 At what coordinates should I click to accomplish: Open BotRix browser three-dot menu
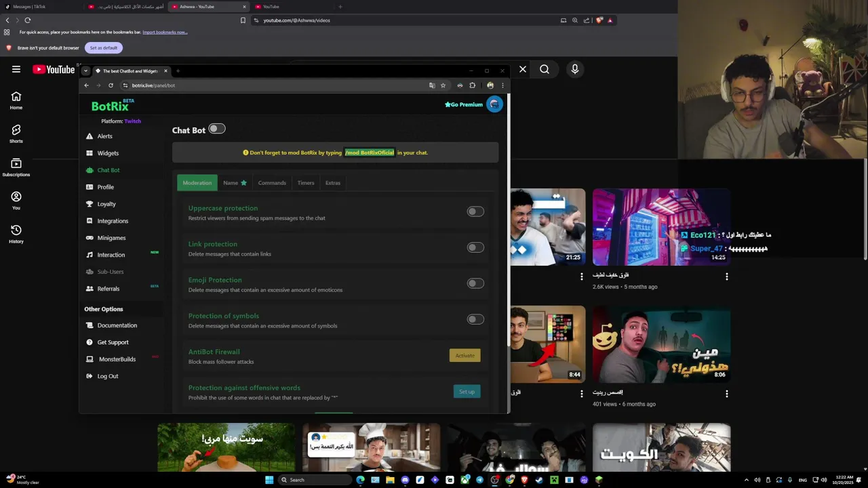502,85
